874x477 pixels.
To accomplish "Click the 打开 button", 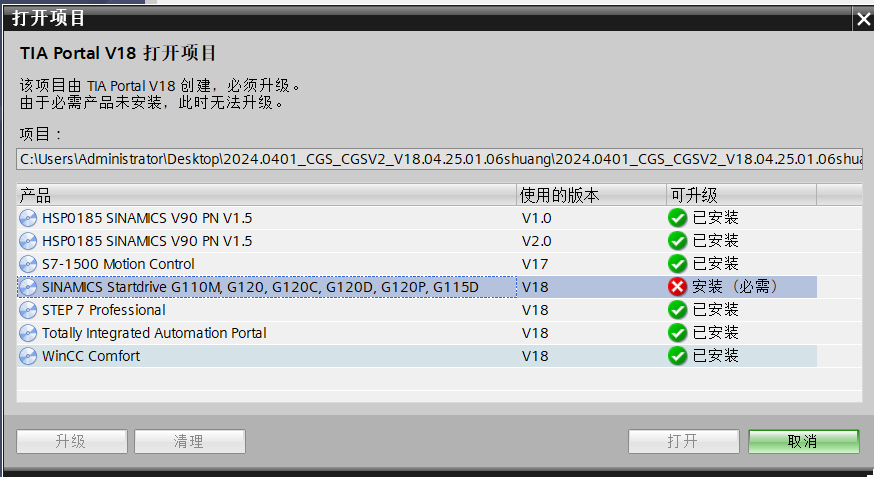I will (683, 441).
